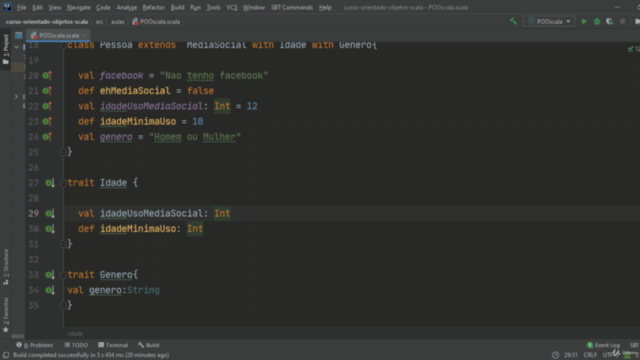Click fold end marker on line 31
The width and height of the screenshot is (640, 360).
click(63, 244)
